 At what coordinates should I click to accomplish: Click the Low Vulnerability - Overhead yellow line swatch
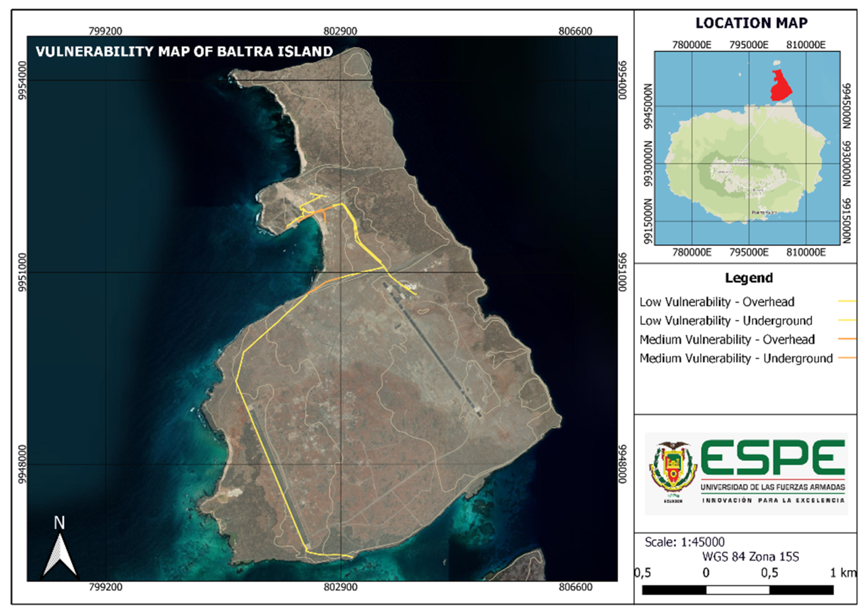[x=847, y=301]
